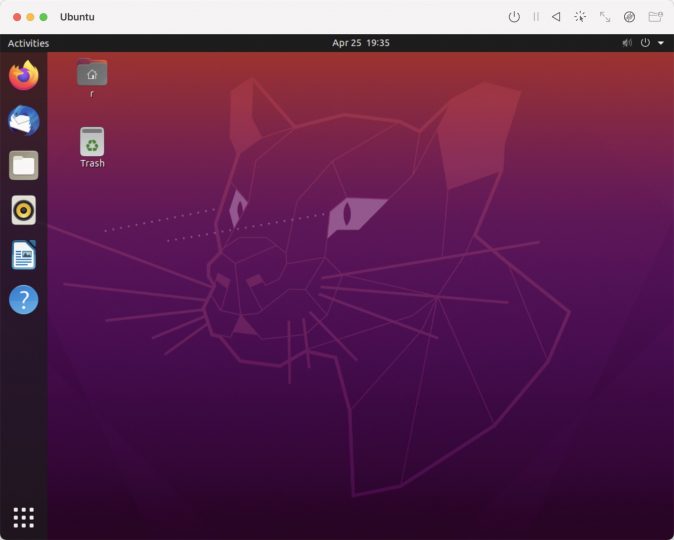Click the resize arrows icon in VM toolbar

click(x=605, y=17)
